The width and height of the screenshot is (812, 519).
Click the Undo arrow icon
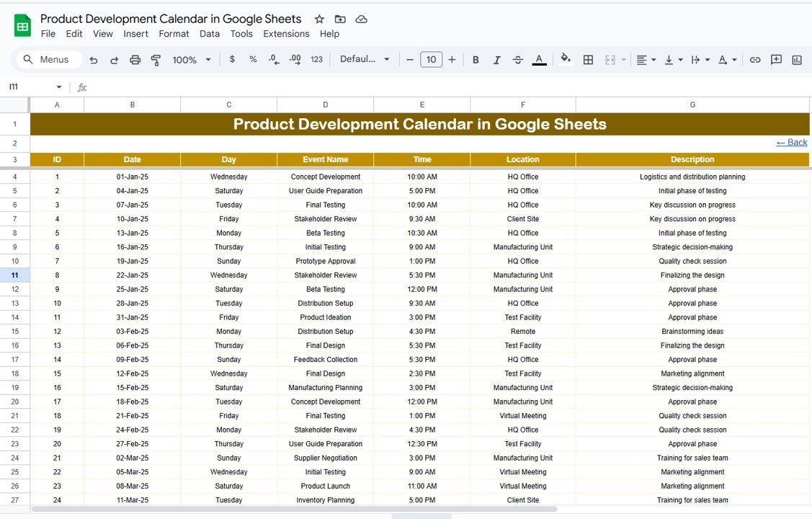(94, 60)
